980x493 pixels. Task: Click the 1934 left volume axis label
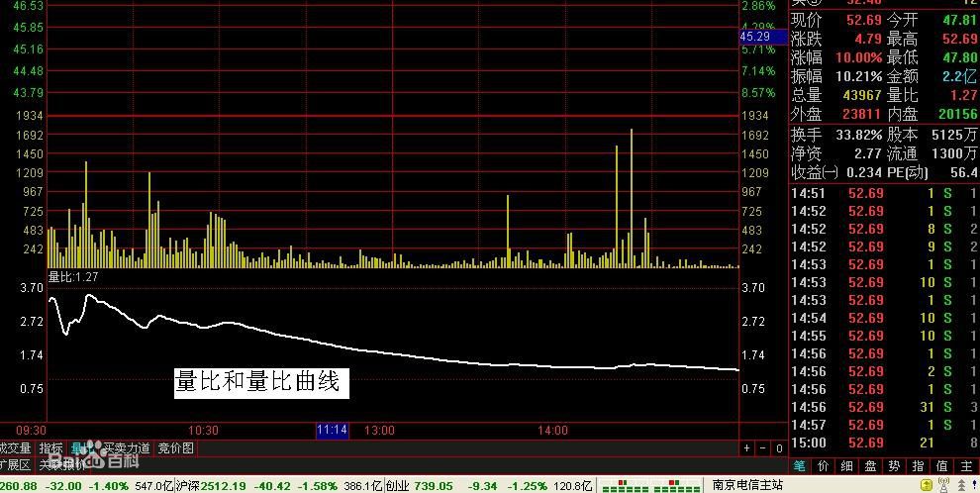click(30, 116)
